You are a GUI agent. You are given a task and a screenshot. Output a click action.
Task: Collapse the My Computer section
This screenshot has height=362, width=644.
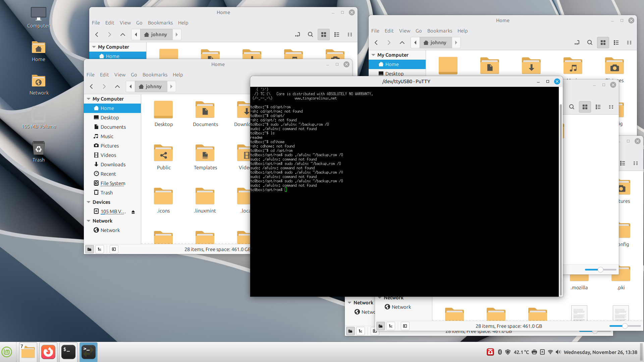89,99
